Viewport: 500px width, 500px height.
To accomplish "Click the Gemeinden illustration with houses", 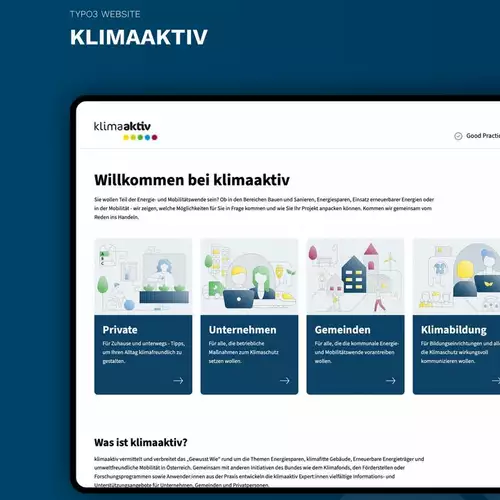I will click(355, 276).
